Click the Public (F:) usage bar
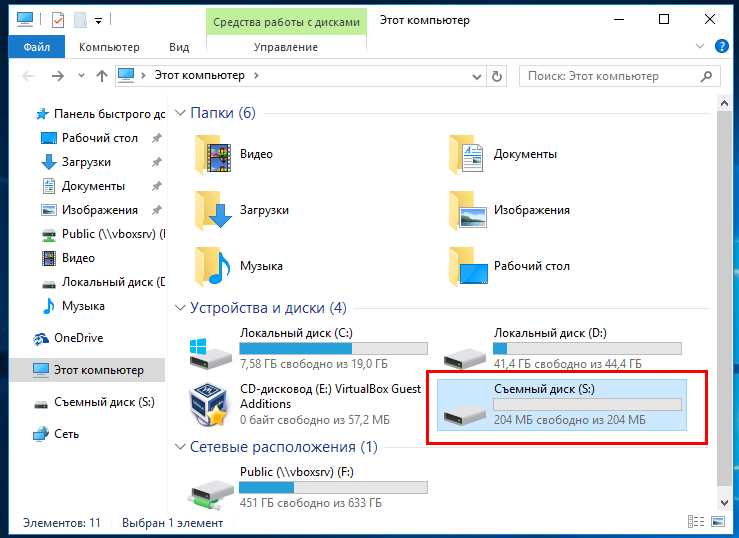Image resolution: width=739 pixels, height=538 pixels. [x=334, y=487]
